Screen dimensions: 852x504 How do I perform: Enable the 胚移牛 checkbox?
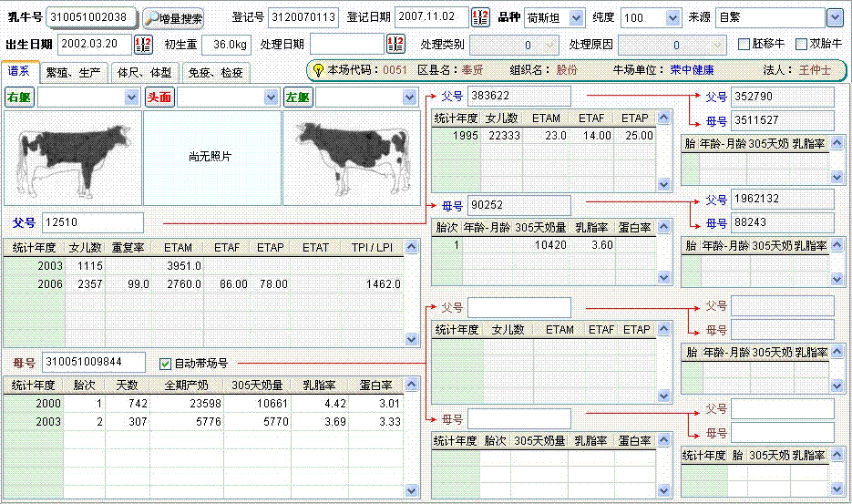click(x=744, y=44)
